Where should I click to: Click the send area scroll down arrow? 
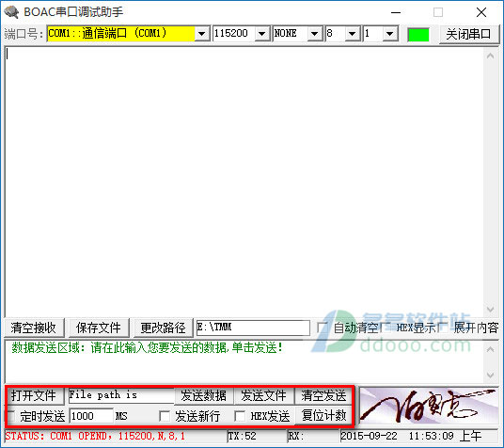(490, 376)
